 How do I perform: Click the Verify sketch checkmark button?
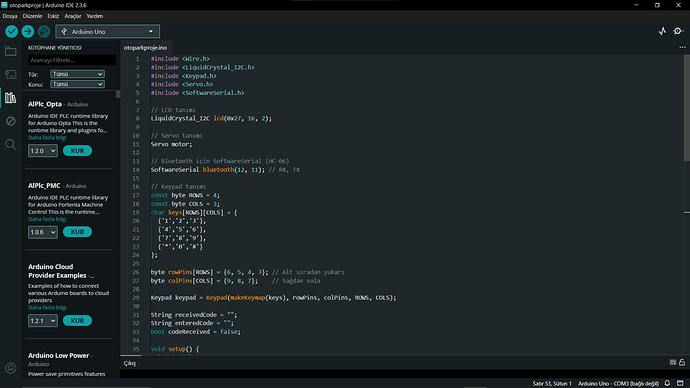(11, 31)
